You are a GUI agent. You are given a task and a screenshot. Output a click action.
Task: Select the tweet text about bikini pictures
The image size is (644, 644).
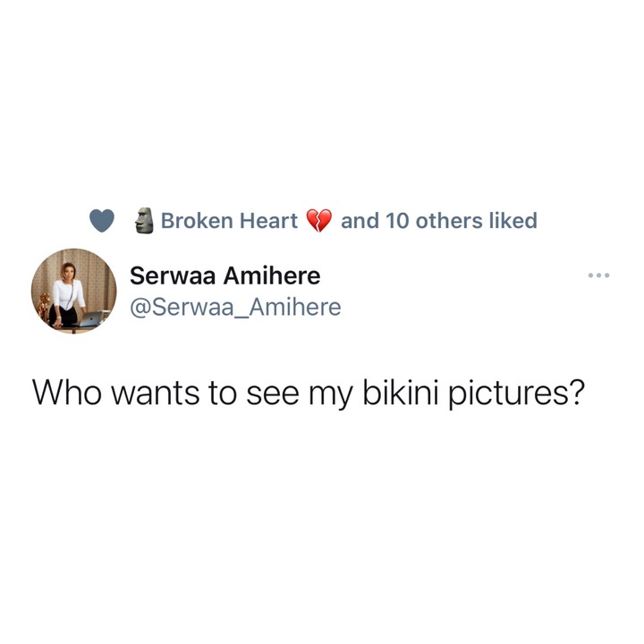(x=308, y=393)
